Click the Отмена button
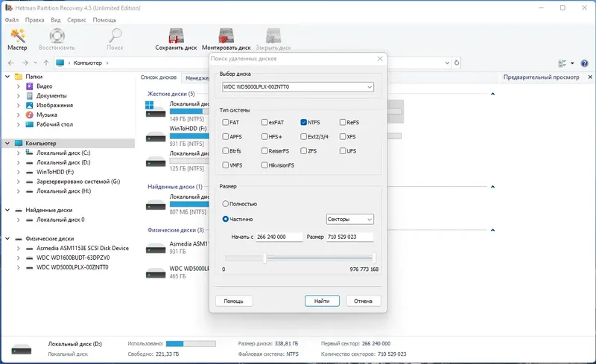The width and height of the screenshot is (596, 364). 363,301
